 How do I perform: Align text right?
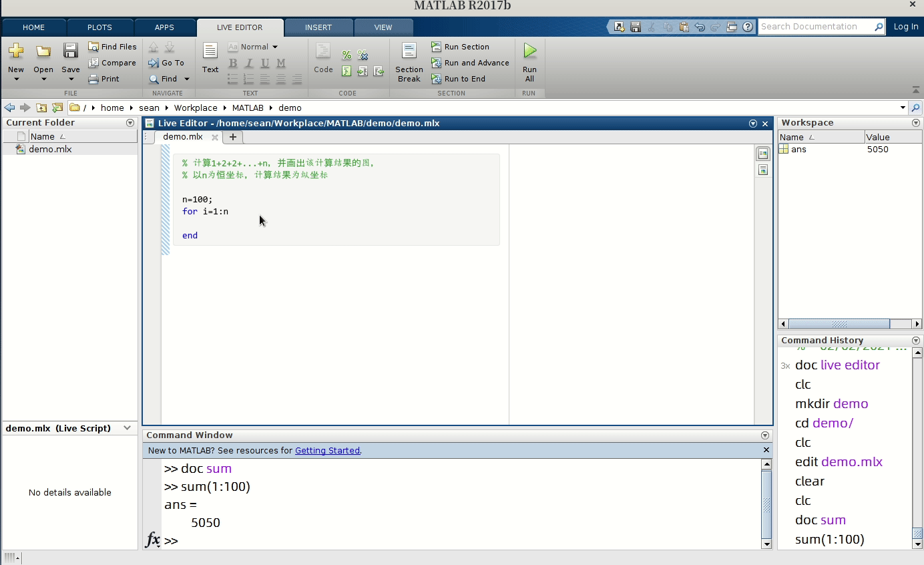[x=297, y=79]
